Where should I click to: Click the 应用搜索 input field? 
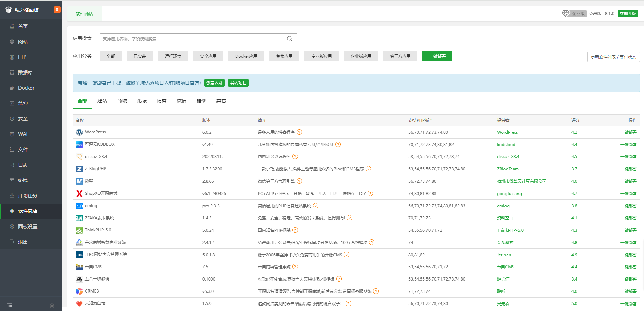tap(198, 39)
